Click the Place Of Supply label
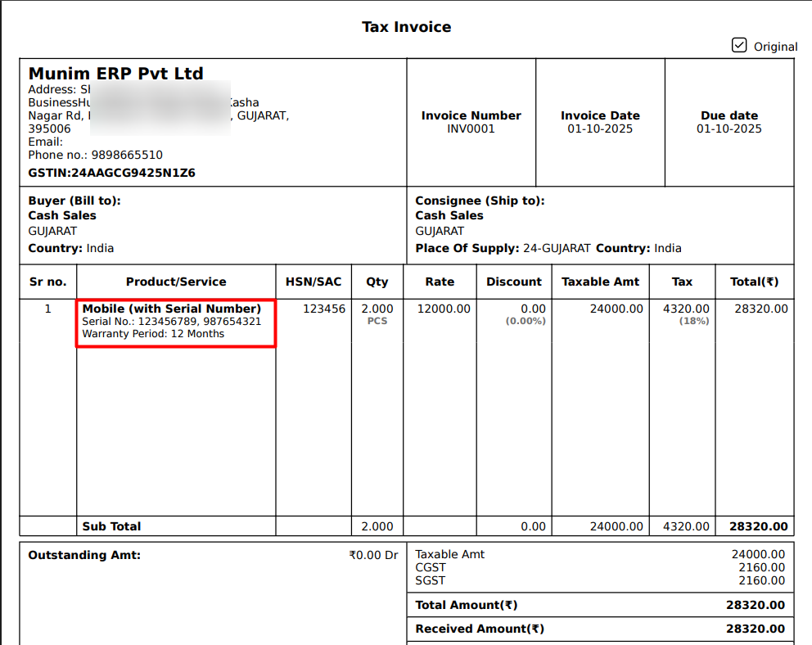This screenshot has width=812, height=645. pyautogui.click(x=467, y=248)
